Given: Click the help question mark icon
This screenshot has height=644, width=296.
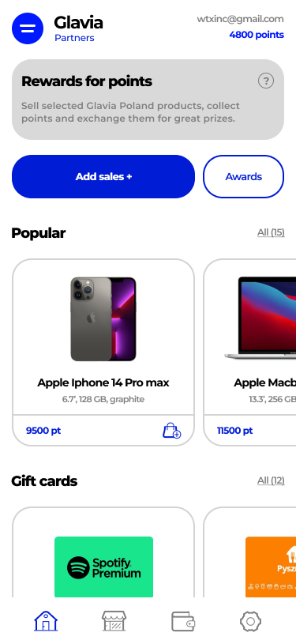Looking at the screenshot, I should (266, 81).
